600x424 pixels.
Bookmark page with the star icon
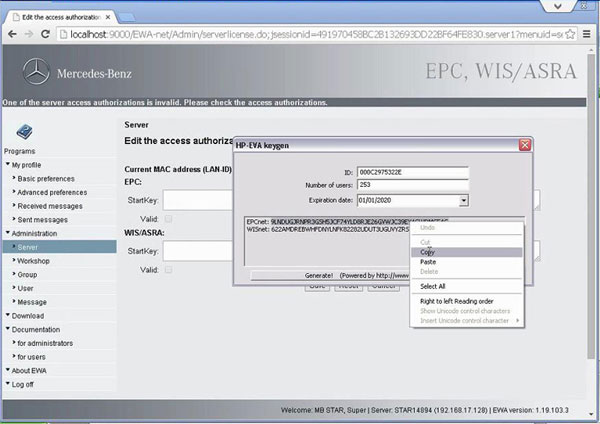pyautogui.click(x=570, y=34)
